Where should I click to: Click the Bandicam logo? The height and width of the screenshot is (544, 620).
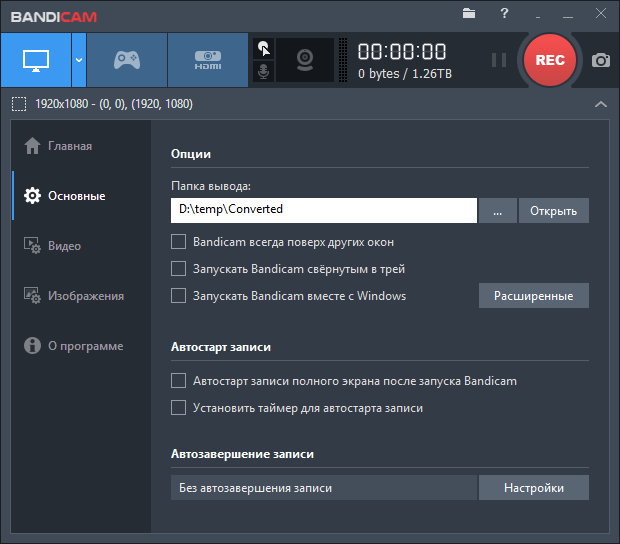point(54,17)
